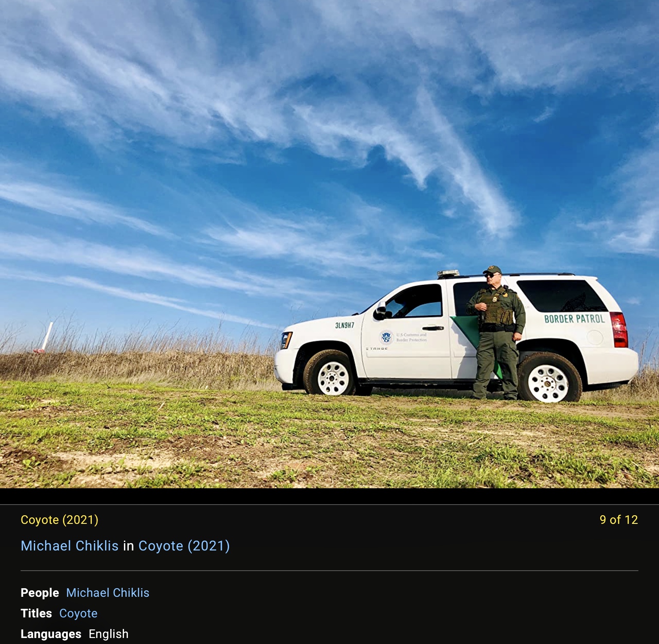Click the 9 of 12 photo counter
The height and width of the screenshot is (644, 659).
[x=619, y=520]
